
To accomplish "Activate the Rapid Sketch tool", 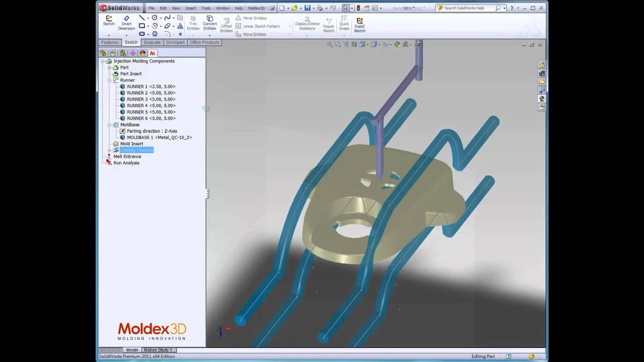I will click(359, 26).
